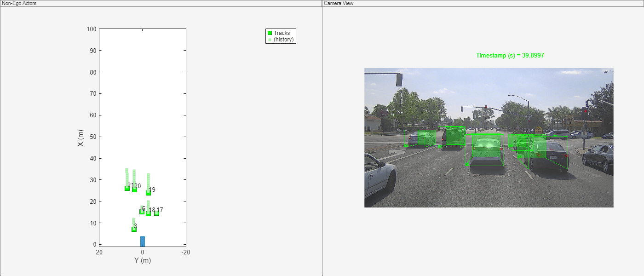Click the 100 tick label on the X axis
Viewport: 644px width, 276px height.
pos(92,29)
